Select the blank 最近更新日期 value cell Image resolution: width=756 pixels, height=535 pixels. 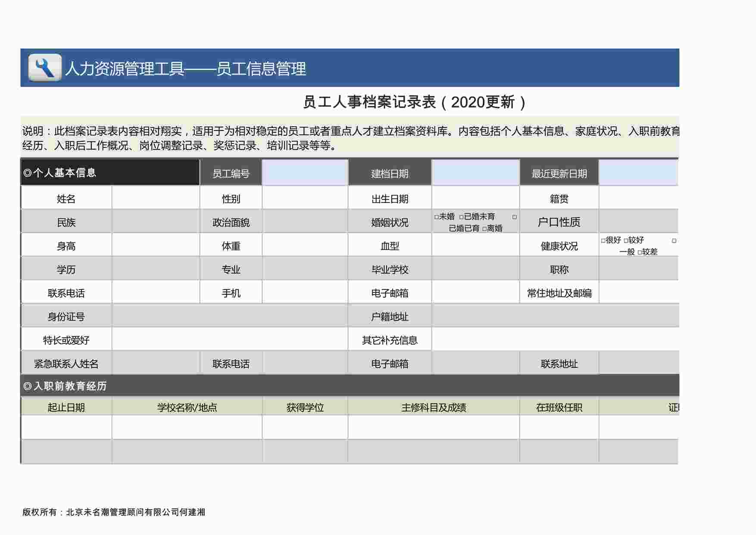639,173
